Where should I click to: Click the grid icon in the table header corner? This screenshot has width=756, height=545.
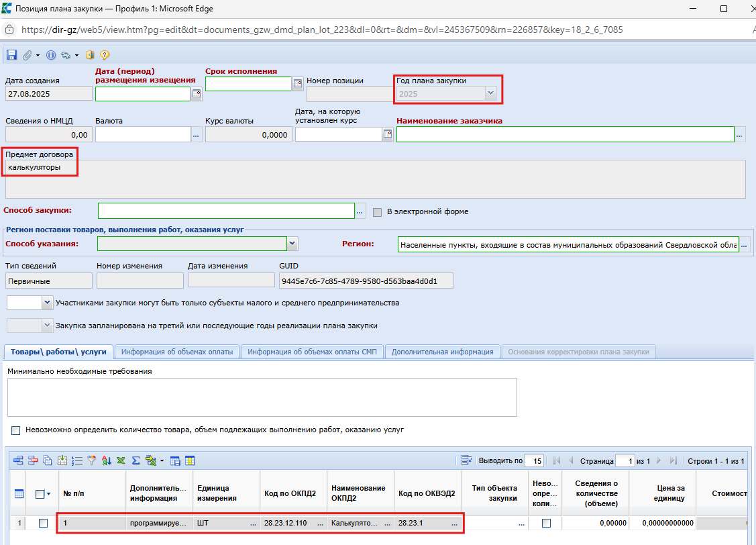(19, 493)
